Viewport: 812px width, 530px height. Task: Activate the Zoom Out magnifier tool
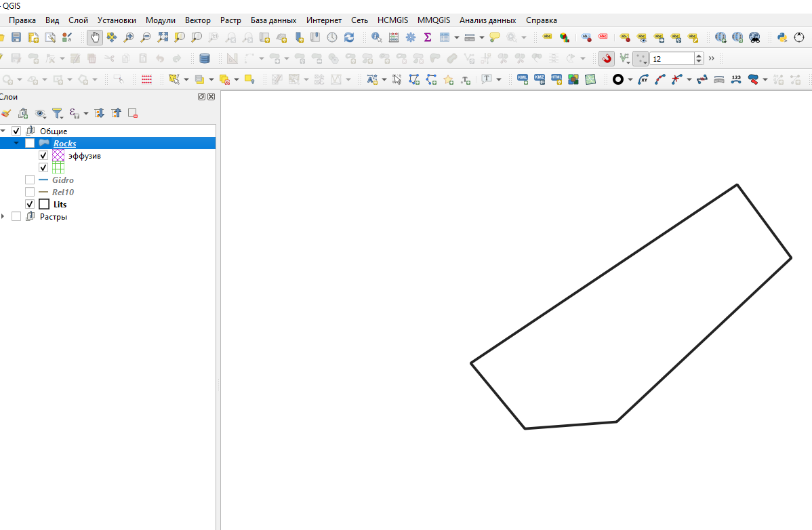(146, 37)
